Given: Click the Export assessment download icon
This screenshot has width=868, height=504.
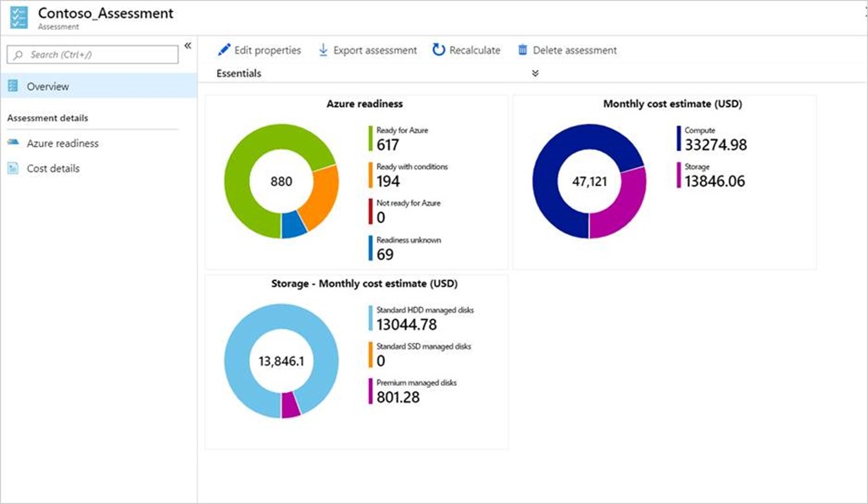Looking at the screenshot, I should point(323,50).
